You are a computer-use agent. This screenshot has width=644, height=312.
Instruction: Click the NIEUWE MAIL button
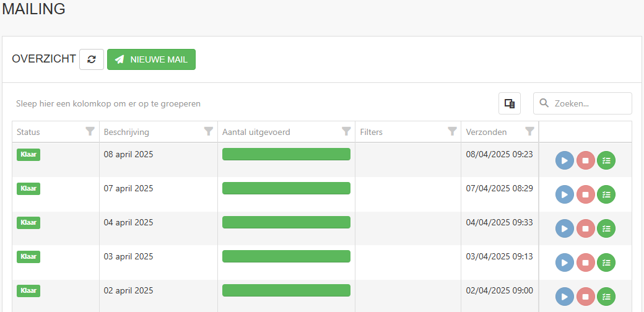pos(151,59)
